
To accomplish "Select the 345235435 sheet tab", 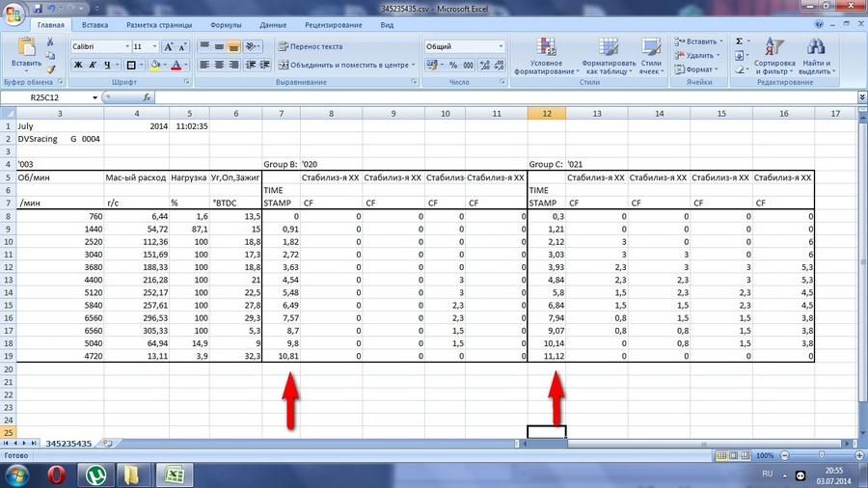I will click(x=68, y=443).
